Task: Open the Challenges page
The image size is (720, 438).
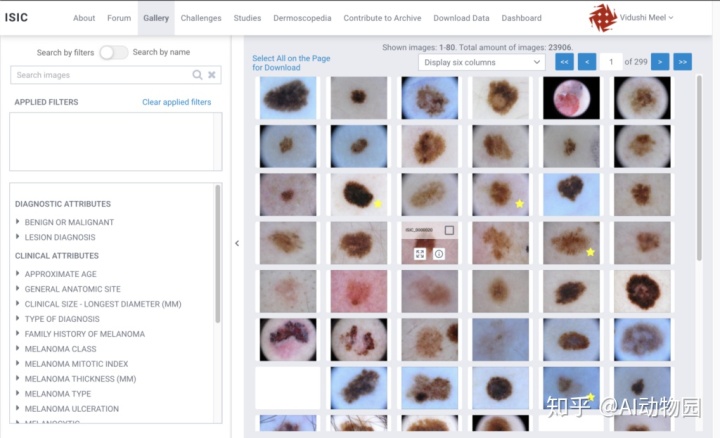Action: click(x=201, y=18)
